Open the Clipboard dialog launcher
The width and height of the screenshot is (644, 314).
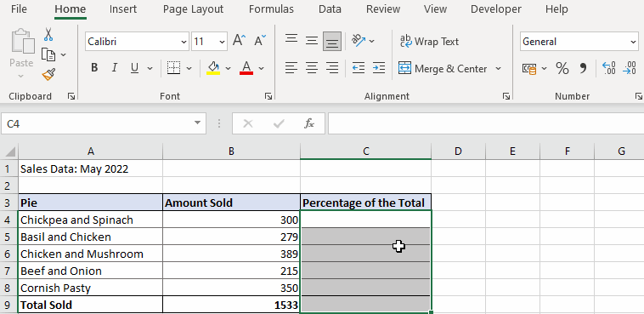[71, 96]
